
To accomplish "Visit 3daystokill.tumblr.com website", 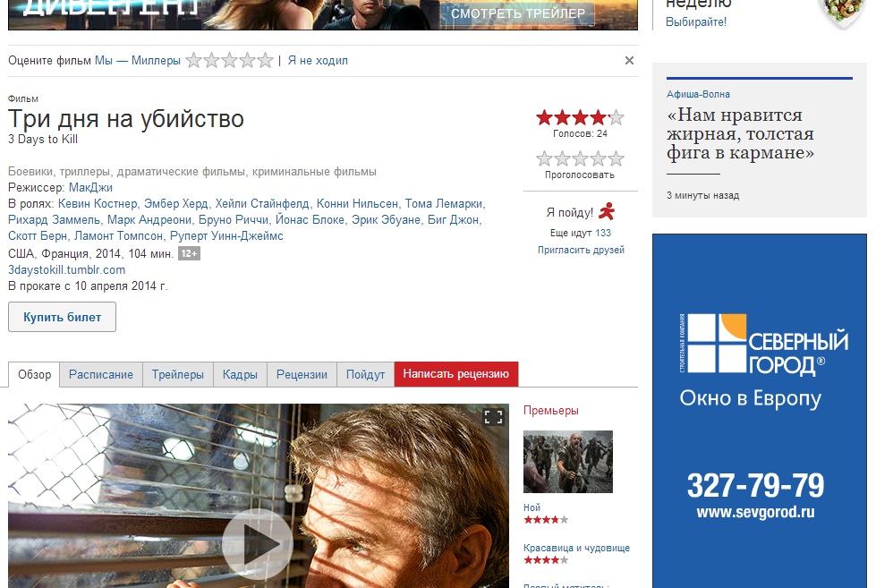I will (x=66, y=269).
